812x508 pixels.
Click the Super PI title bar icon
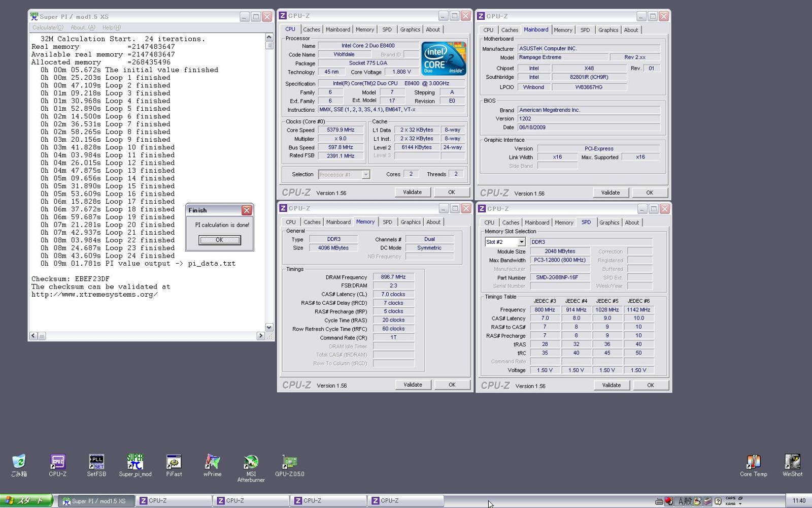[34, 17]
